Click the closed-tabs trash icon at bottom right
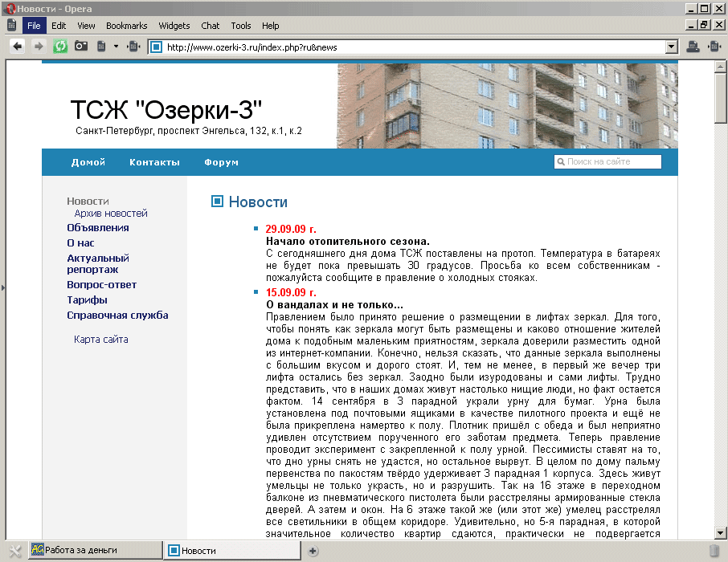The image size is (728, 562). click(714, 551)
